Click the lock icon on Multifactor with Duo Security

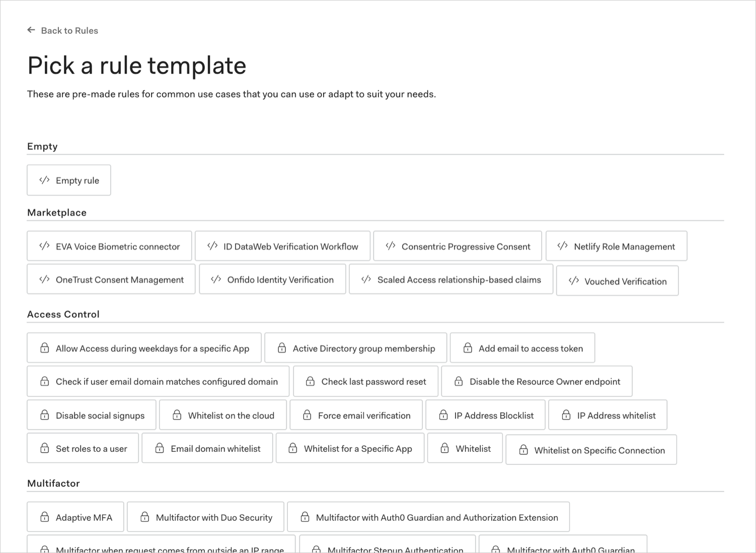tap(145, 517)
